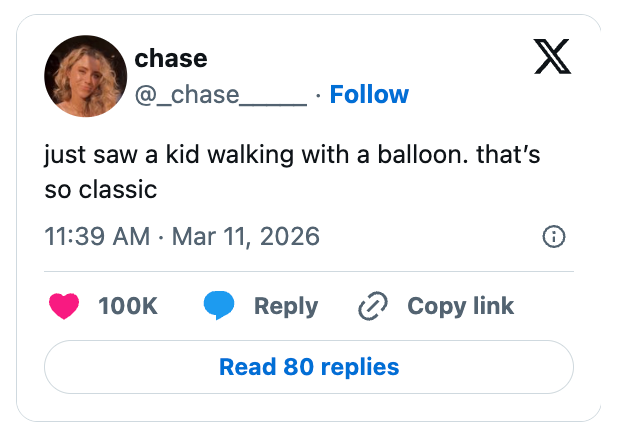Open the X logo link

(x=552, y=59)
